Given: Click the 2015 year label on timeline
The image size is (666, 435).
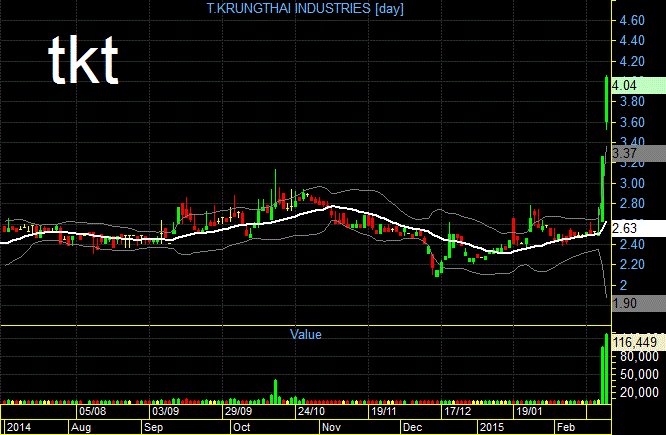Looking at the screenshot, I should point(491,427).
